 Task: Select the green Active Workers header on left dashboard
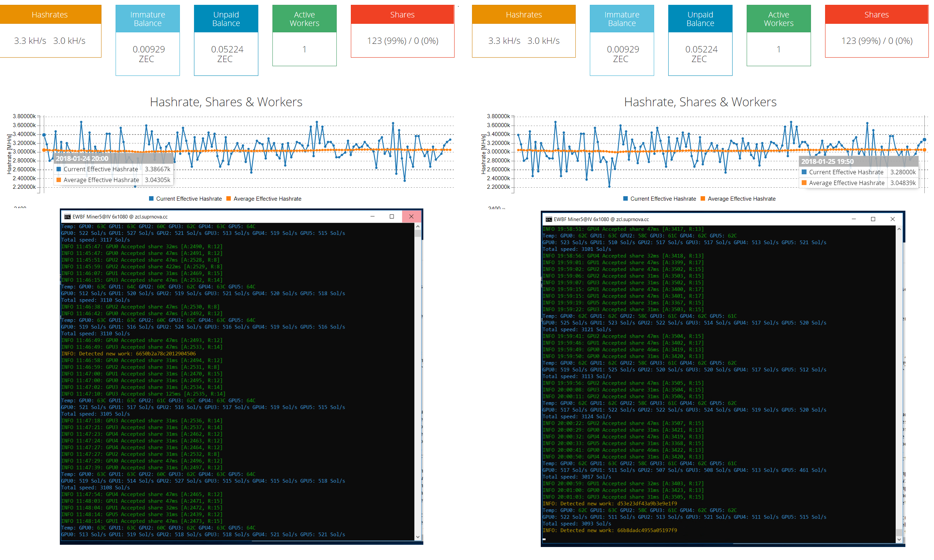(304, 19)
